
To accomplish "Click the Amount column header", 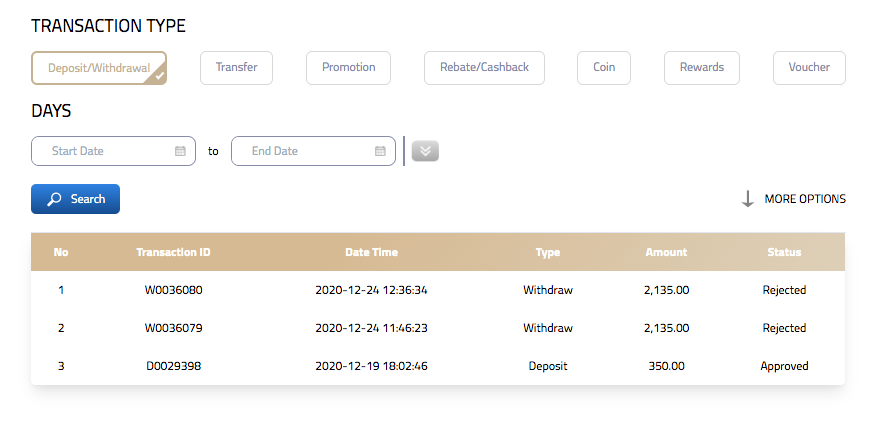I will click(x=666, y=252).
